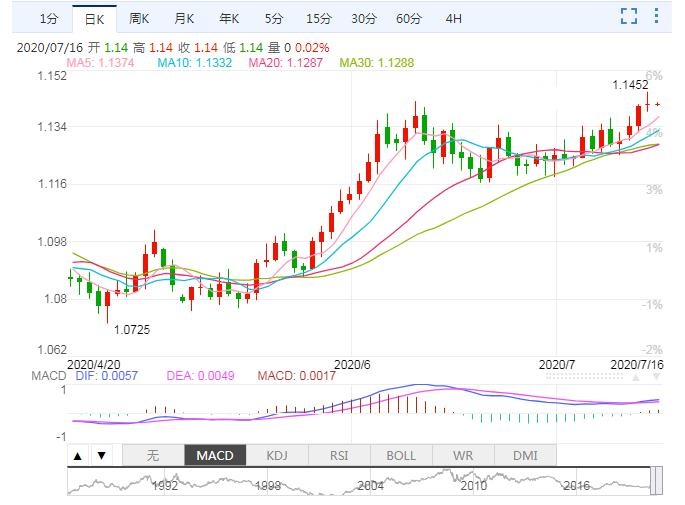The height and width of the screenshot is (505, 685).
Task: Switch to the 4H timeframe
Action: [x=454, y=19]
